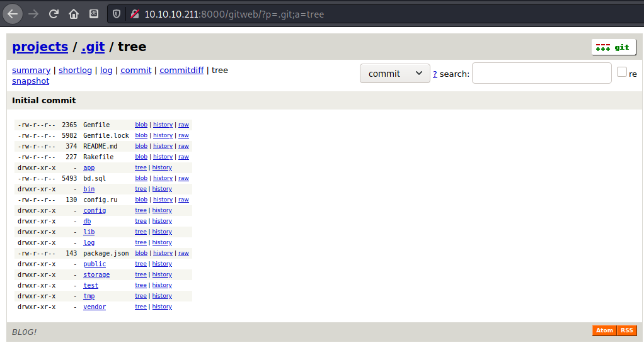Open tree link in lib row
This screenshot has height=355, width=644.
(x=141, y=232)
